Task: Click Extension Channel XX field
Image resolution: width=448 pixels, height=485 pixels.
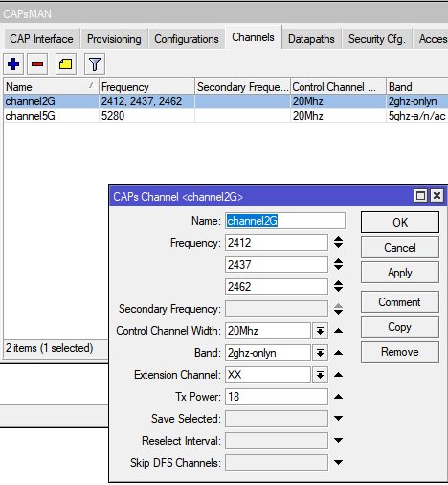Action: pyautogui.click(x=268, y=375)
